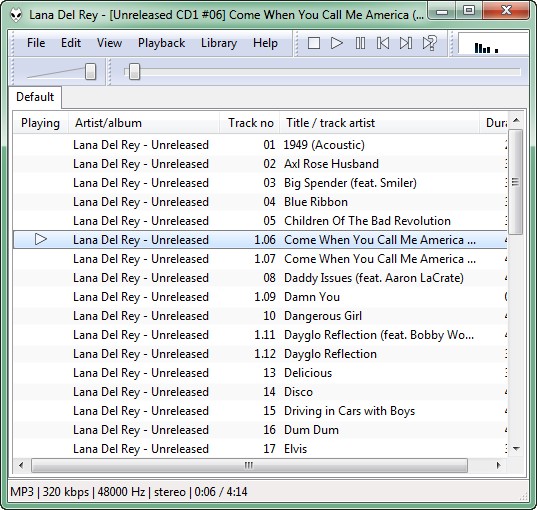This screenshot has width=537, height=510.
Task: Select Daddy Issues (feat. Aaron LaCrate)
Action: click(x=260, y=278)
